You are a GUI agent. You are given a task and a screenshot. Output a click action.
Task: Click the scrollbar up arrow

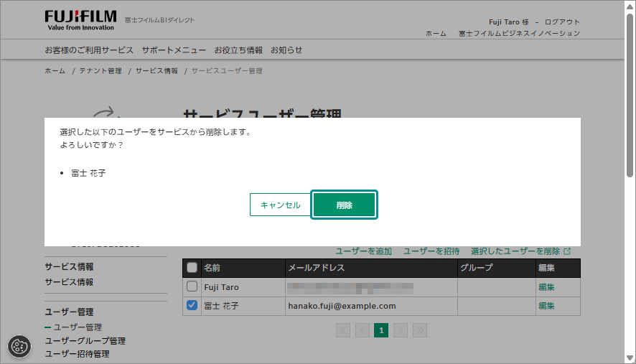[630, 7]
